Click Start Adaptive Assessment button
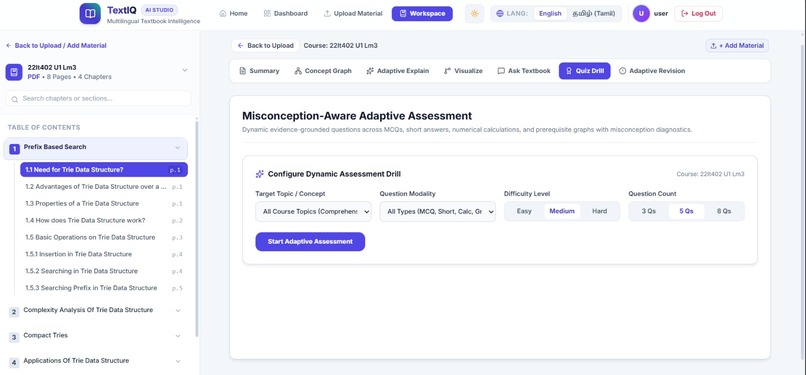 310,241
